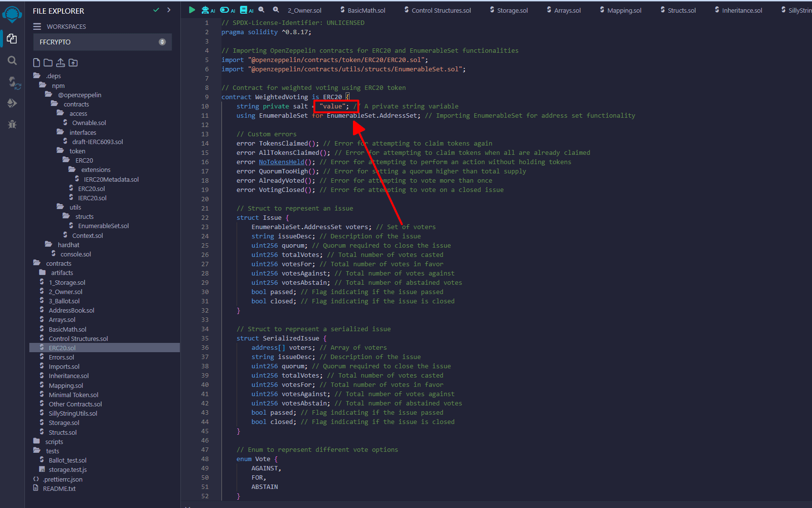Create a new folder with the folder icon
This screenshot has height=508, width=812.
48,63
